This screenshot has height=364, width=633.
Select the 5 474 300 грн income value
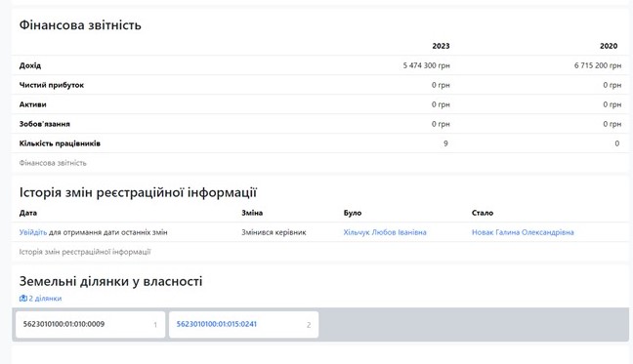[426, 65]
